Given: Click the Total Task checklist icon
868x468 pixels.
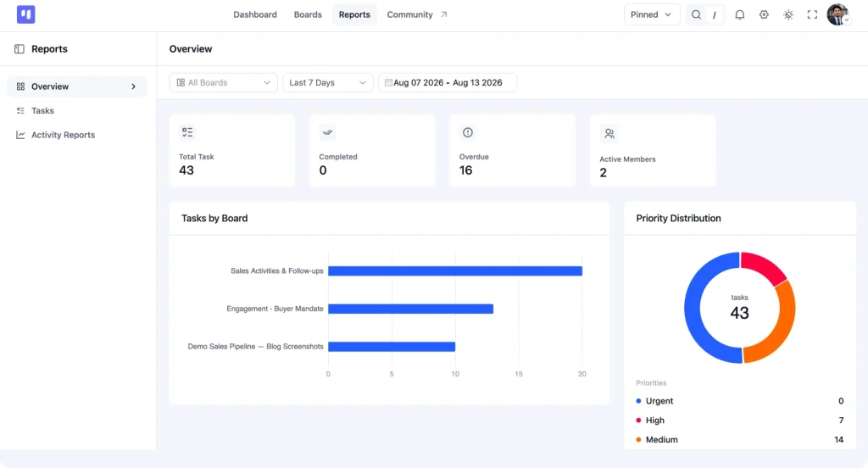Looking at the screenshot, I should [187, 132].
